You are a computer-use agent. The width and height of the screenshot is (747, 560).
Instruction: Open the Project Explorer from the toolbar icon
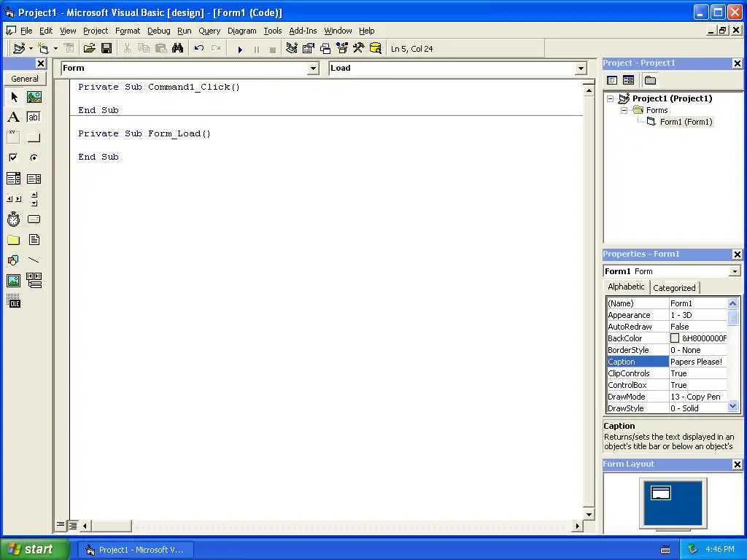click(292, 49)
